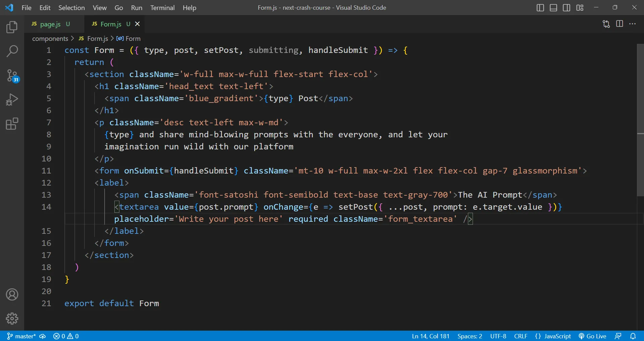Viewport: 644px width, 341px height.
Task: Toggle the bottom panel layout icon
Action: point(553,8)
